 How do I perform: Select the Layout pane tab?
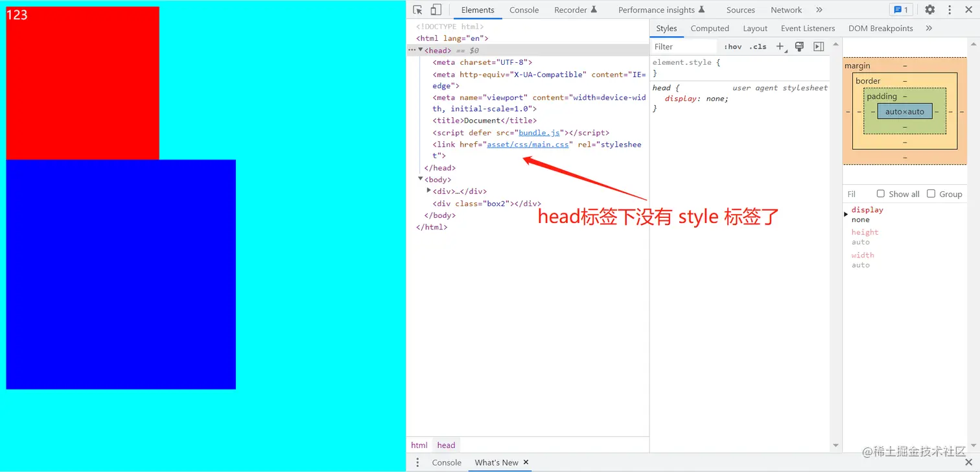[x=755, y=29]
